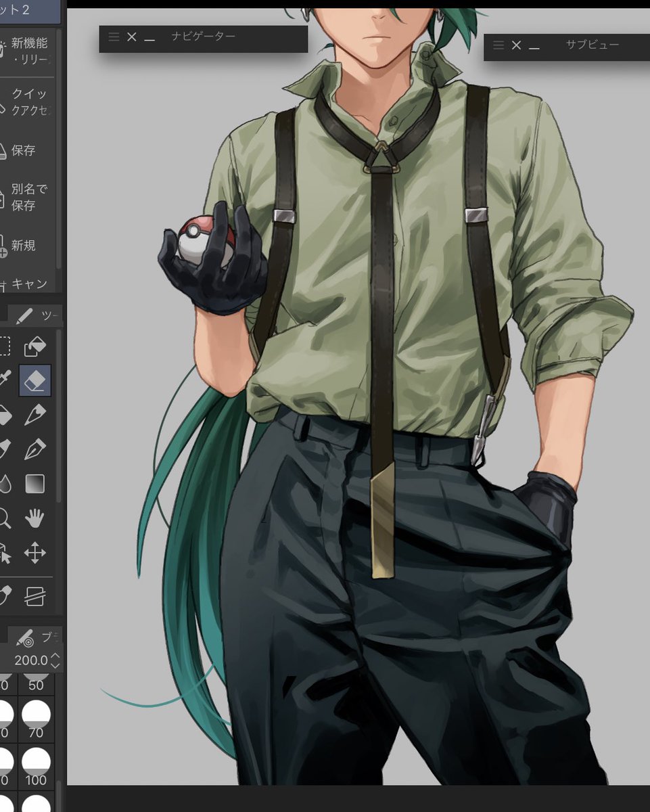Minimize the サブビュー panel

tap(534, 48)
